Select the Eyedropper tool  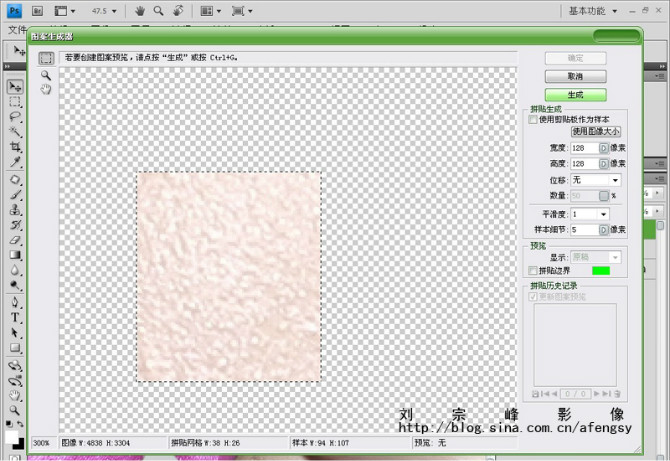coord(15,161)
